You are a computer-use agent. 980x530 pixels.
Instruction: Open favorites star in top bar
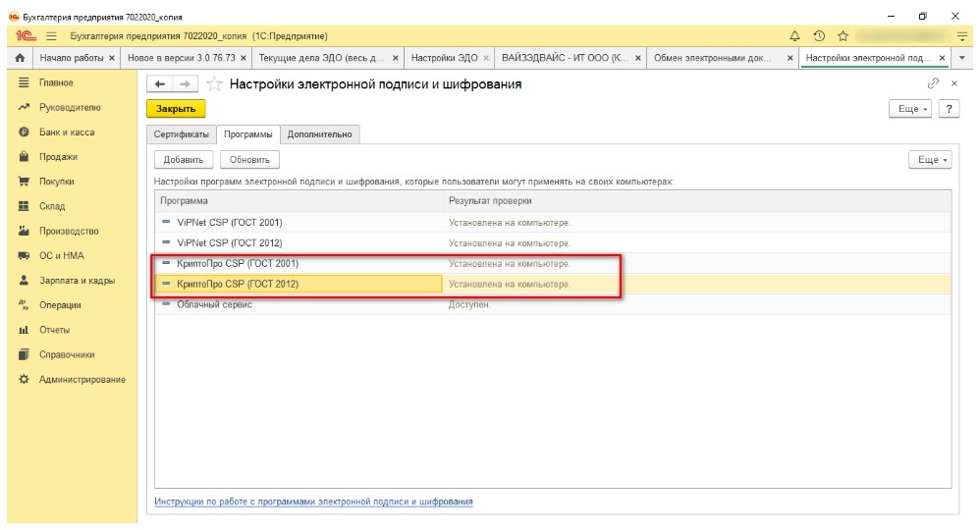843,36
